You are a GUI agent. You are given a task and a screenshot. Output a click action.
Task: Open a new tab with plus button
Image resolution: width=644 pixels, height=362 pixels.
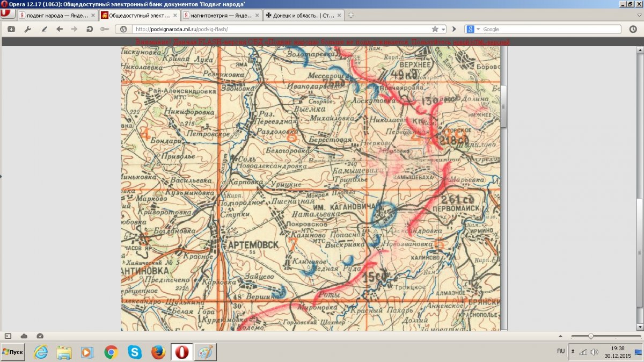coord(351,15)
